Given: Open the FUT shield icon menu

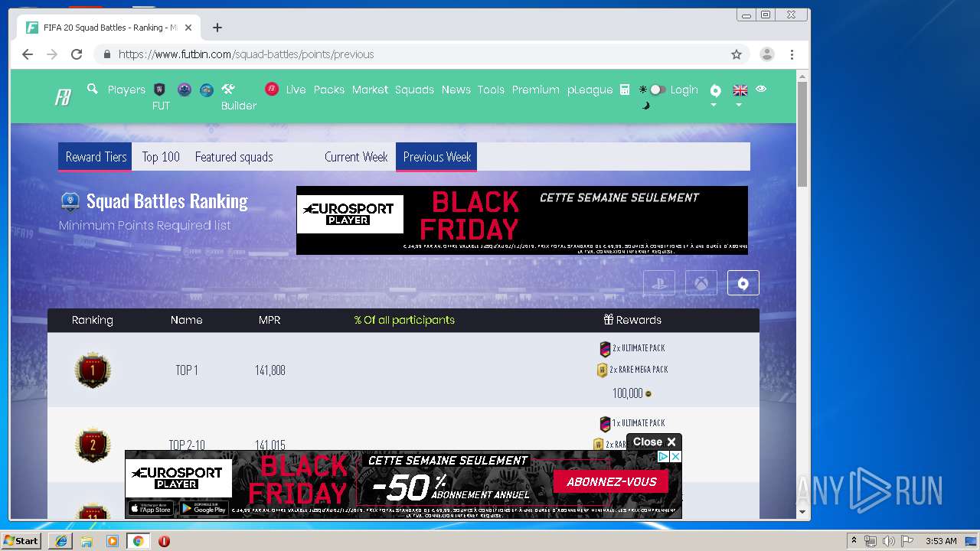Looking at the screenshot, I should (160, 90).
